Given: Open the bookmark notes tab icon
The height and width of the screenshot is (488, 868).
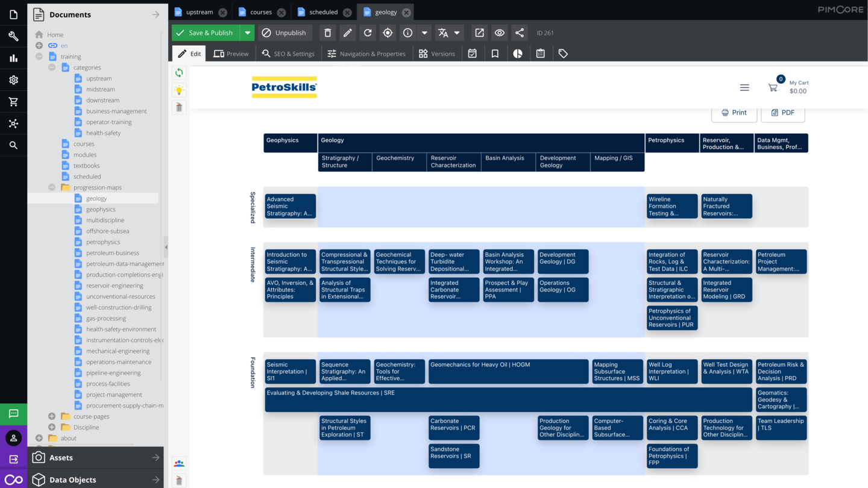Looking at the screenshot, I should (495, 54).
